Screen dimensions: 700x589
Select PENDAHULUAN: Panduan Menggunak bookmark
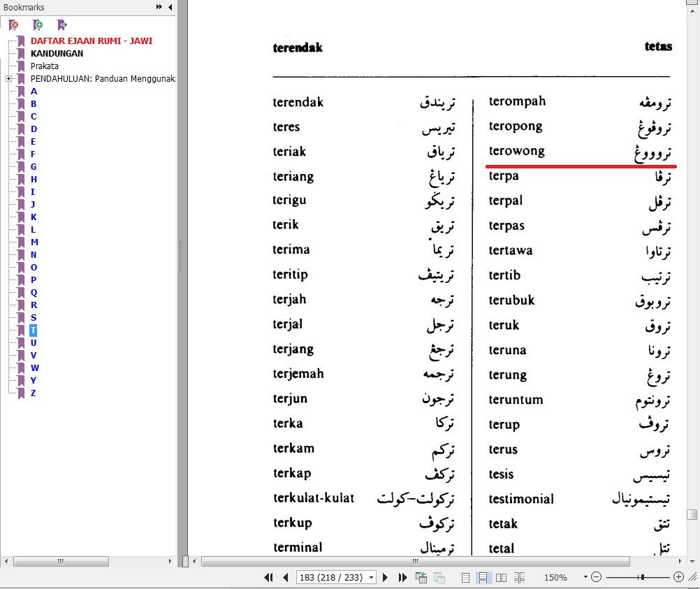(103, 78)
